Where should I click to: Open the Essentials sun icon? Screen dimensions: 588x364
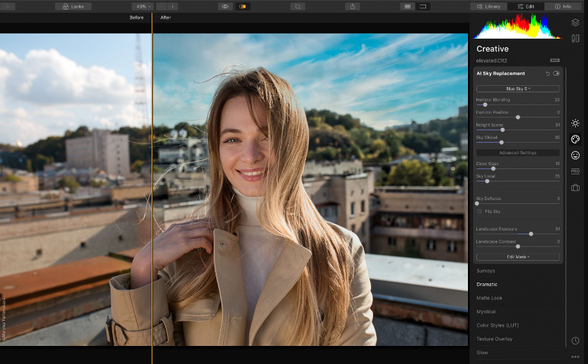point(575,123)
